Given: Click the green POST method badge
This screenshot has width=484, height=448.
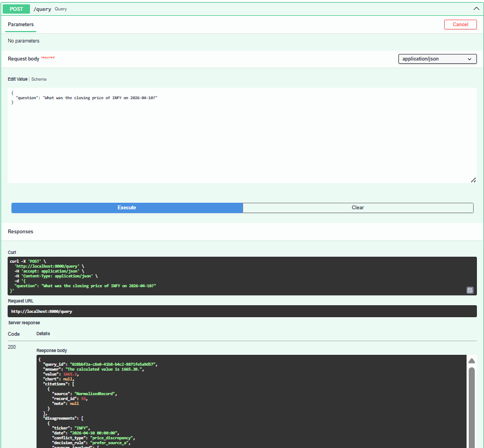Looking at the screenshot, I should (x=16, y=9).
